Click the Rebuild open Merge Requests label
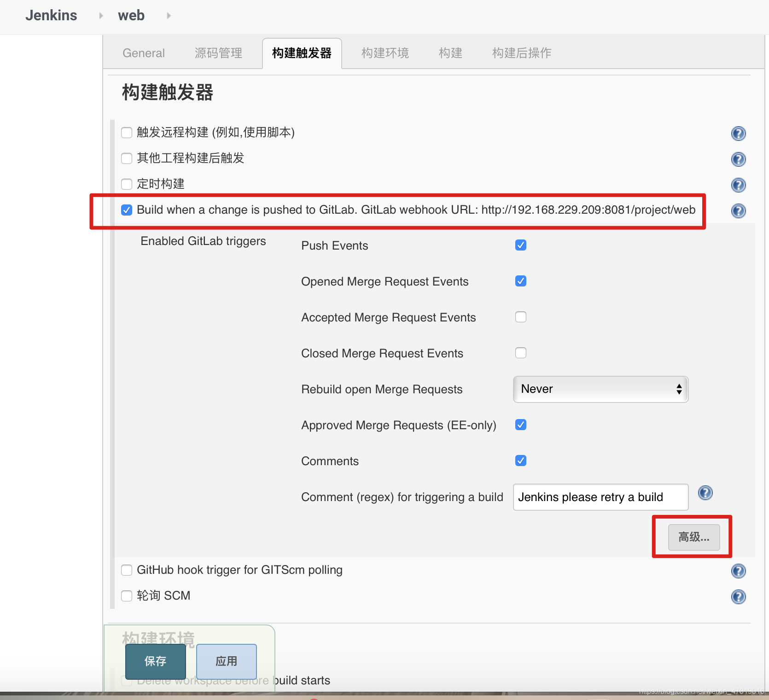Viewport: 769px width, 700px height. click(x=382, y=389)
